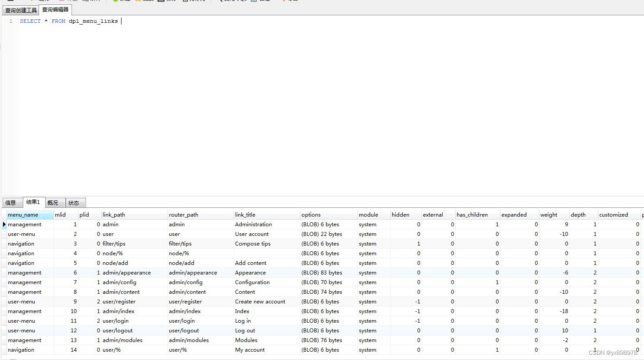Select the mlid value '14' cell

66,349
